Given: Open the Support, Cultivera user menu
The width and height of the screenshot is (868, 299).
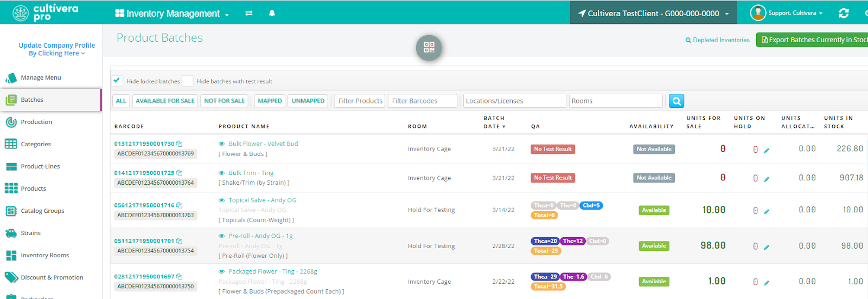Looking at the screenshot, I should pyautogui.click(x=795, y=13).
